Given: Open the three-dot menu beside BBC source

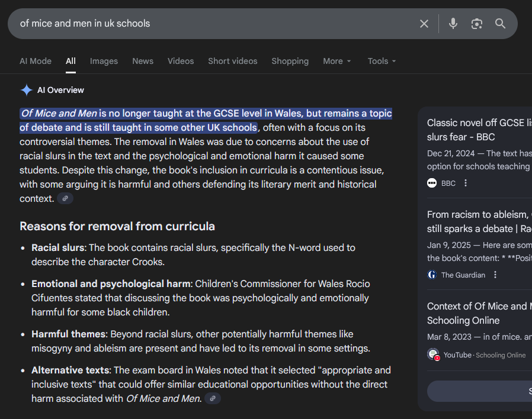Looking at the screenshot, I should click(x=466, y=183).
